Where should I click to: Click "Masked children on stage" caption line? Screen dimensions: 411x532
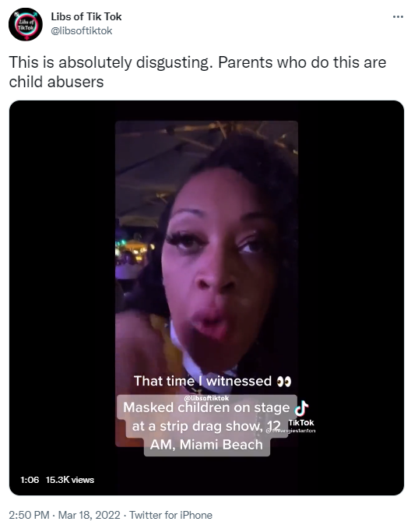click(206, 407)
